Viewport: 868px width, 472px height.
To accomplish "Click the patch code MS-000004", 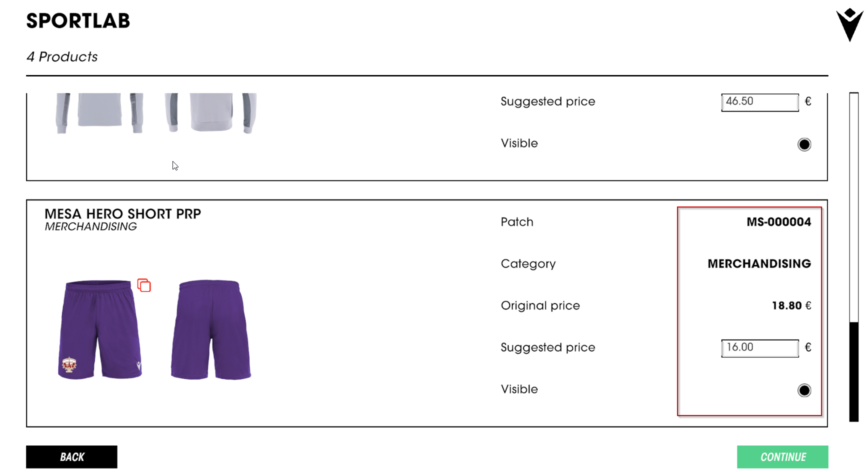I will [x=778, y=222].
